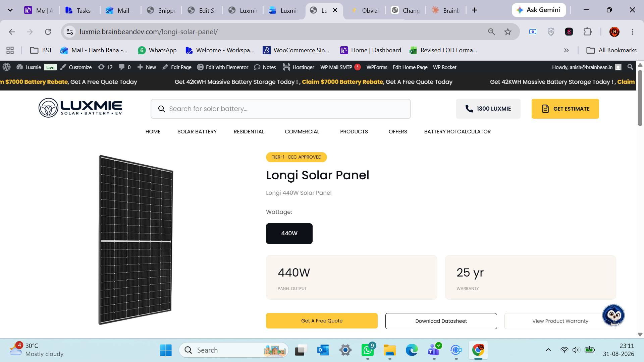
Task: Click the WordPress logo in the admin bar
Action: 7,67
